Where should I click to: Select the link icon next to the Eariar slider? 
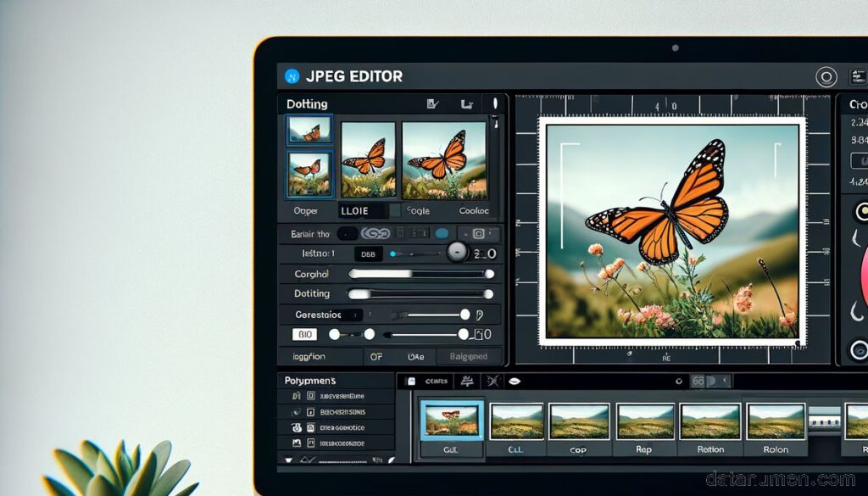coord(376,233)
